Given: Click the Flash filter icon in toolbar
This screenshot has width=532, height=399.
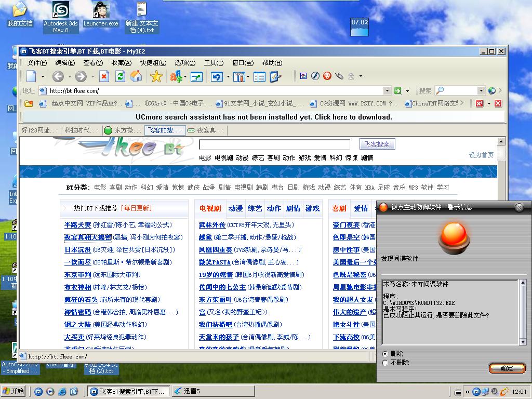Looking at the screenshot, I should click(x=315, y=76).
